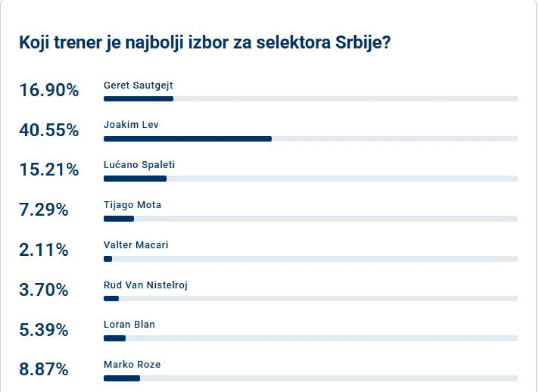Screen dimensions: 539x392
Task: Click the 3.70% percentage value
Action: coord(44,290)
